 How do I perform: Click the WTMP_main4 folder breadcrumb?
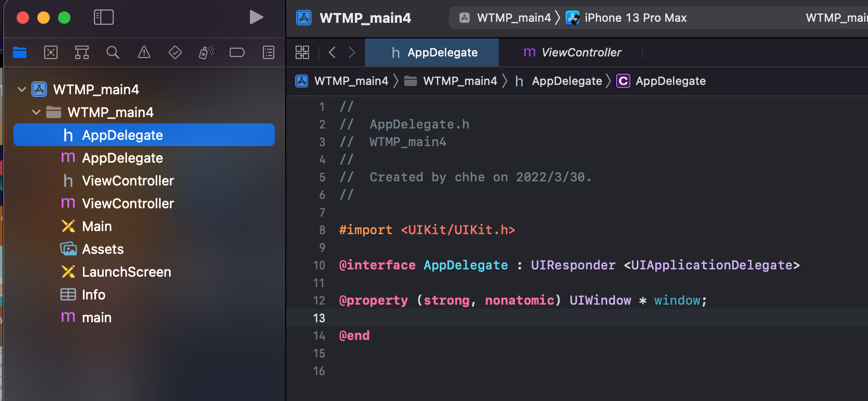click(x=451, y=81)
